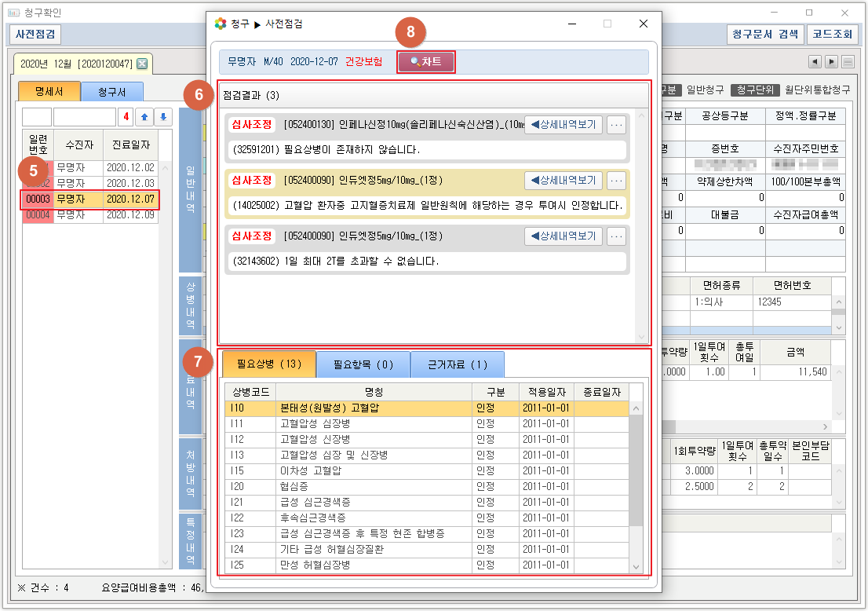Switch to the 근거자료 (1) tab
The image size is (868, 611).
point(457,364)
